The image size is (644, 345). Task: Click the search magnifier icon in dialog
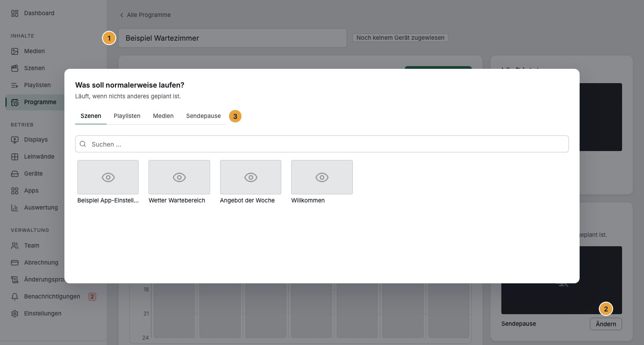83,144
